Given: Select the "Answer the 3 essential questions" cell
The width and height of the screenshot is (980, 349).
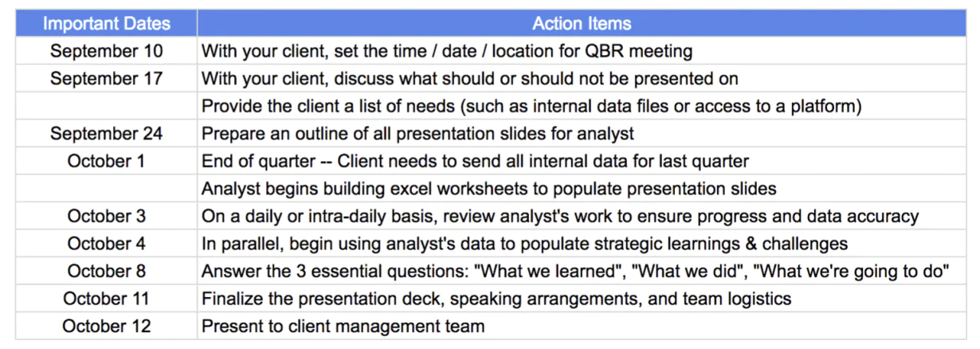Looking at the screenshot, I should pyautogui.click(x=574, y=271).
